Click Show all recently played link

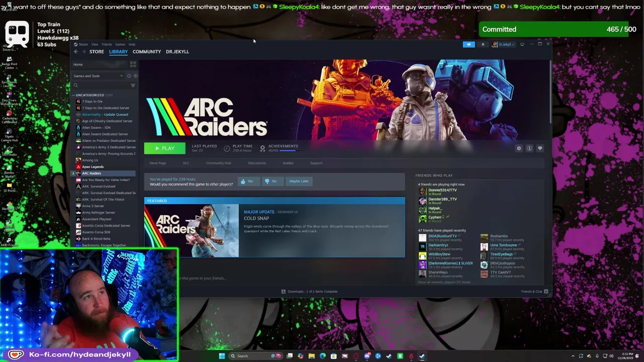coord(444,282)
